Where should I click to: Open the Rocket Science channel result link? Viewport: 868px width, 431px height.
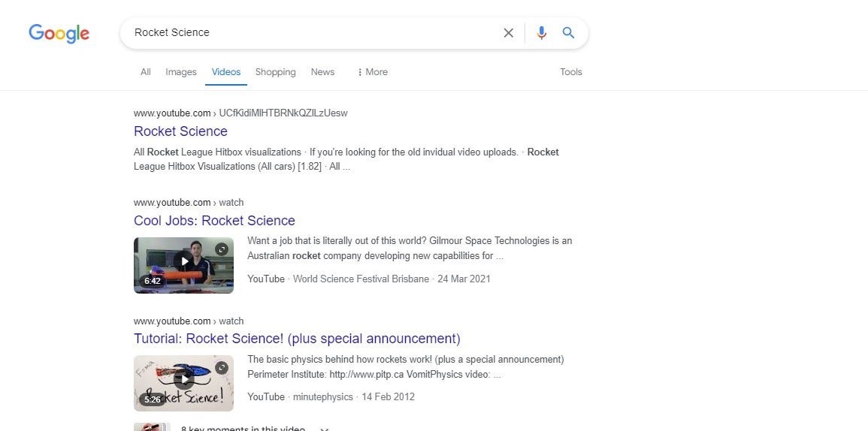(180, 131)
